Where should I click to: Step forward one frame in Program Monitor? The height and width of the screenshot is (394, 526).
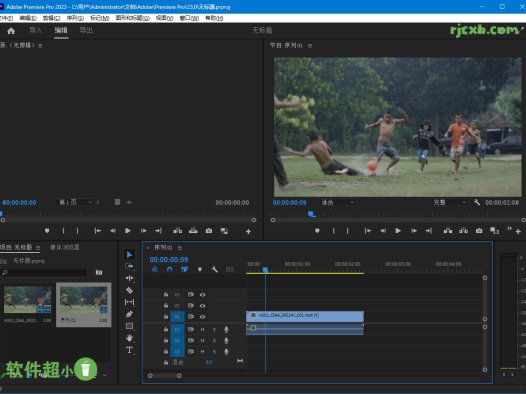(x=414, y=231)
